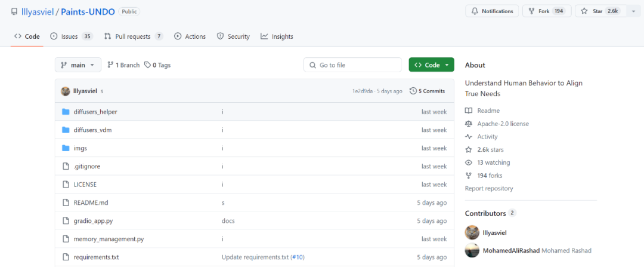
Task: Click the pulse icon beside Activity
Action: (x=469, y=137)
